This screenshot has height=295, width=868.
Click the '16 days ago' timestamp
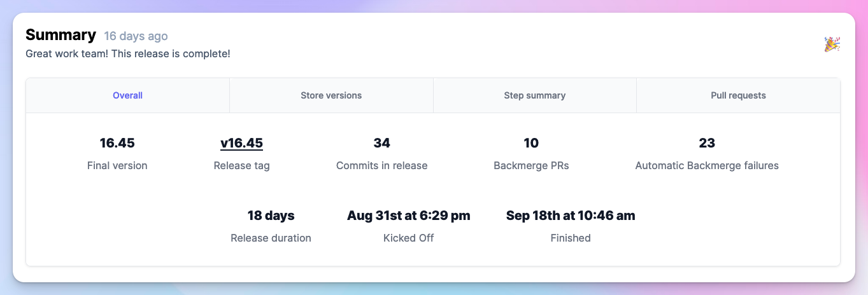tap(136, 36)
